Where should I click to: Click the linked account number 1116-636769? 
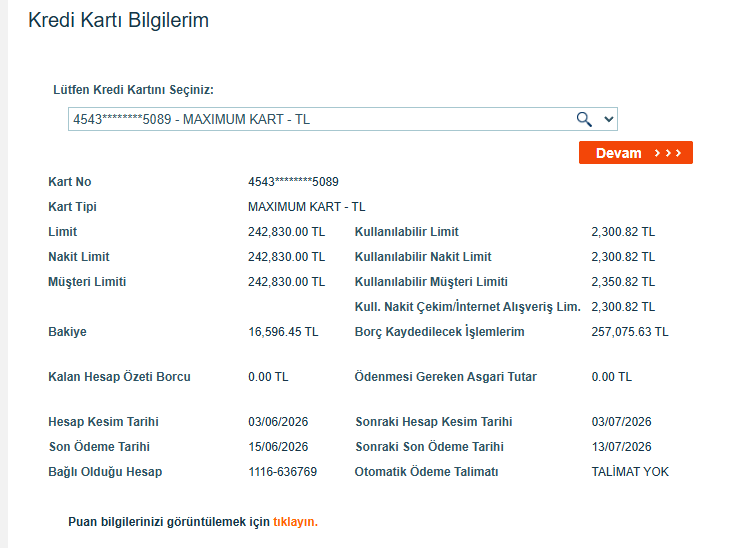(x=283, y=472)
